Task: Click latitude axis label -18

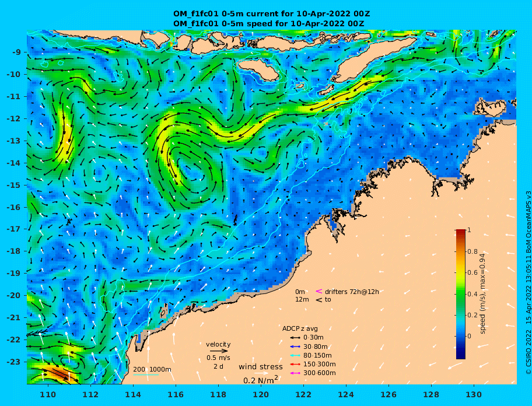Action: tap(14, 251)
